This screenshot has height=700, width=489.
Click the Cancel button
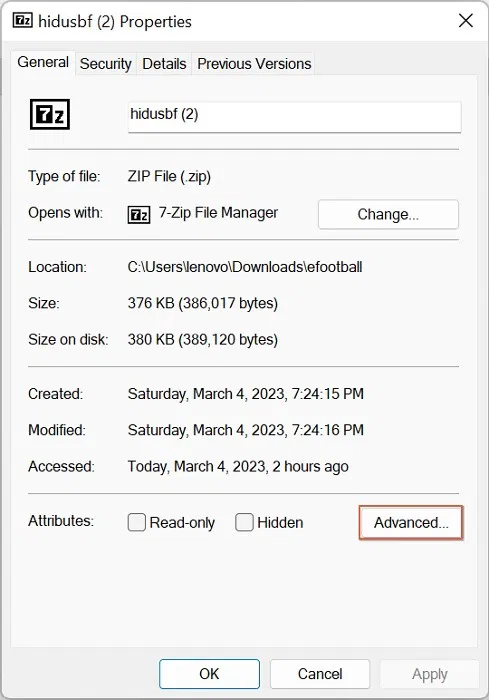tap(320, 674)
